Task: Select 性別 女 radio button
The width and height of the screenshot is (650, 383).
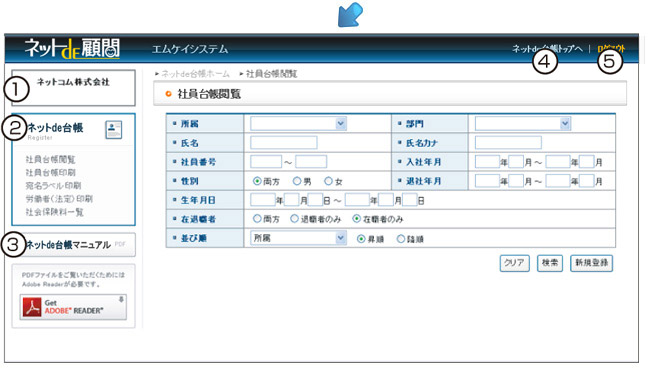Action: 328,181
